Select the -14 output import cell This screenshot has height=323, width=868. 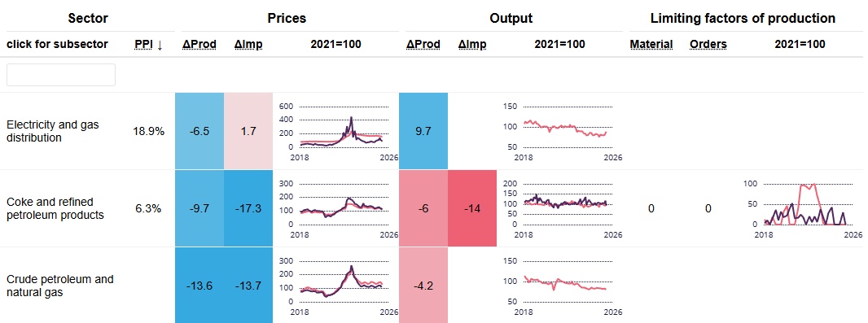pos(472,208)
